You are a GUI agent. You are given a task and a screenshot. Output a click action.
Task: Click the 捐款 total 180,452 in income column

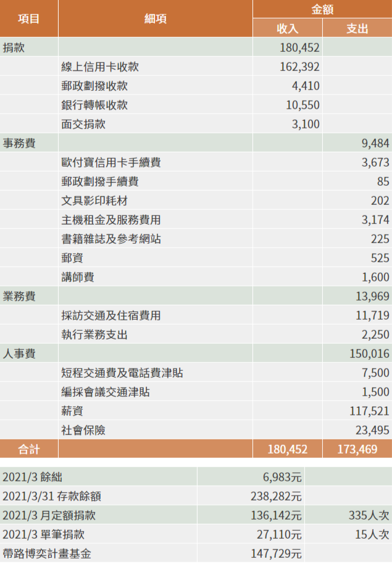(x=299, y=48)
